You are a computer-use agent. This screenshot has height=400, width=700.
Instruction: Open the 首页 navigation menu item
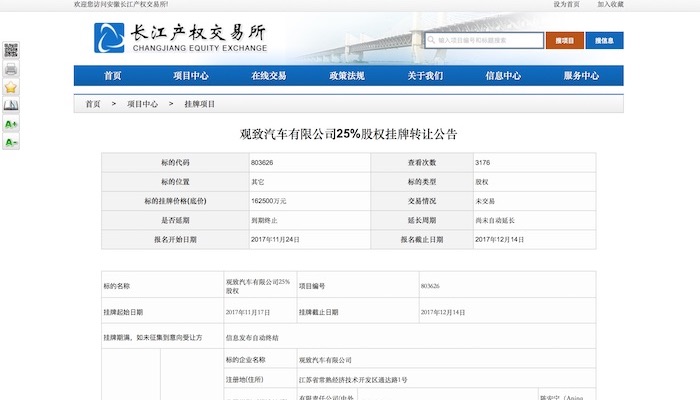pos(112,75)
